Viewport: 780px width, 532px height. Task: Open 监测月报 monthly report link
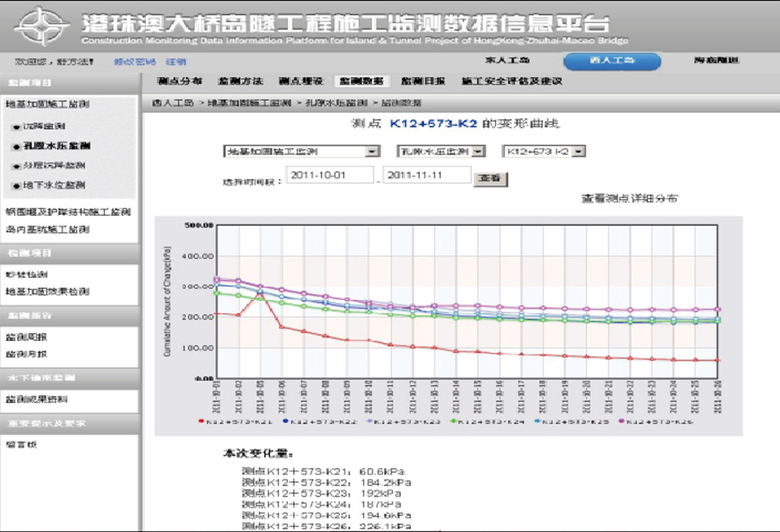pos(26,354)
